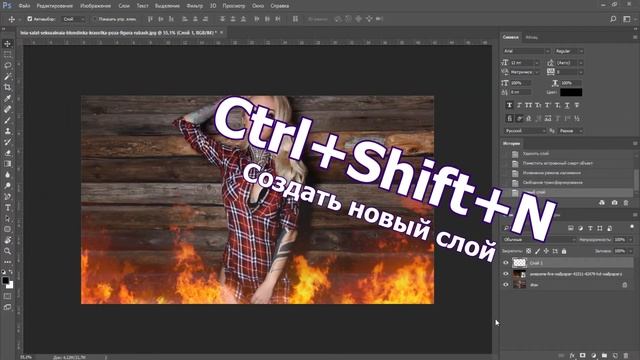Add layer mask at Layers panel bottom

point(582,356)
